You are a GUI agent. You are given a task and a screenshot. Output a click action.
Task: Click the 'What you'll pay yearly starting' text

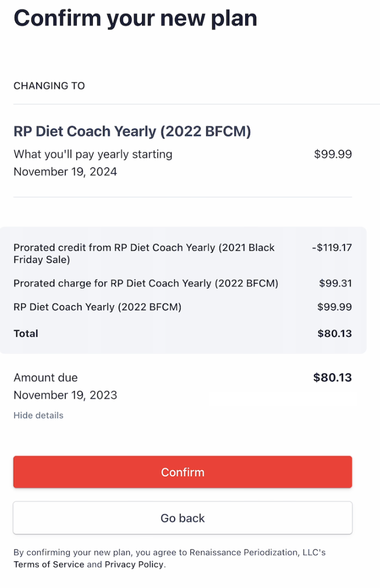(93, 154)
